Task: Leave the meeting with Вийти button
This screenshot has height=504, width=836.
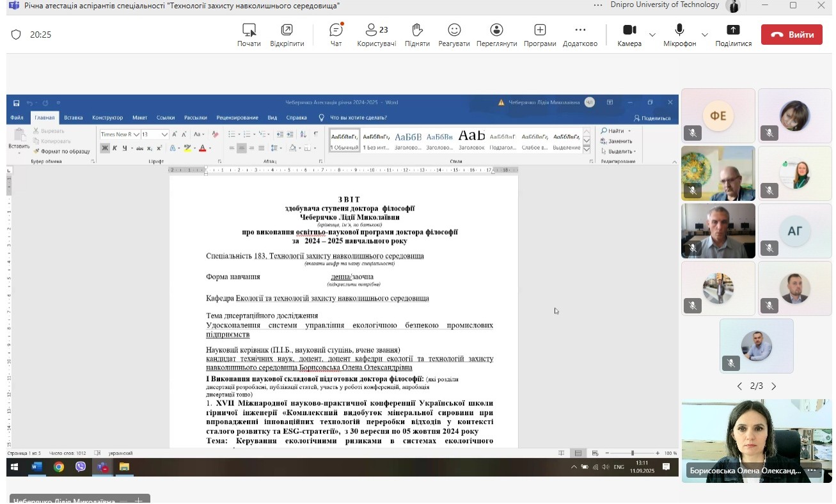Action: tap(791, 35)
